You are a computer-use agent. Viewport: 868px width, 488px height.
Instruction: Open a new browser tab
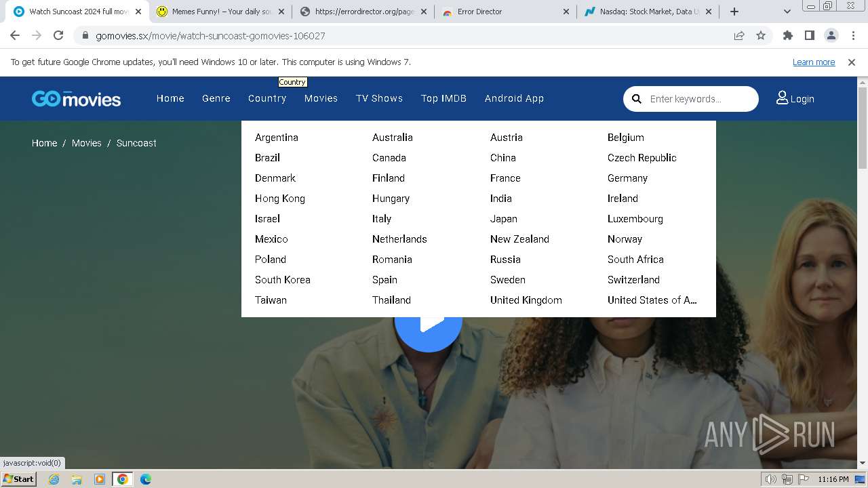coord(734,12)
